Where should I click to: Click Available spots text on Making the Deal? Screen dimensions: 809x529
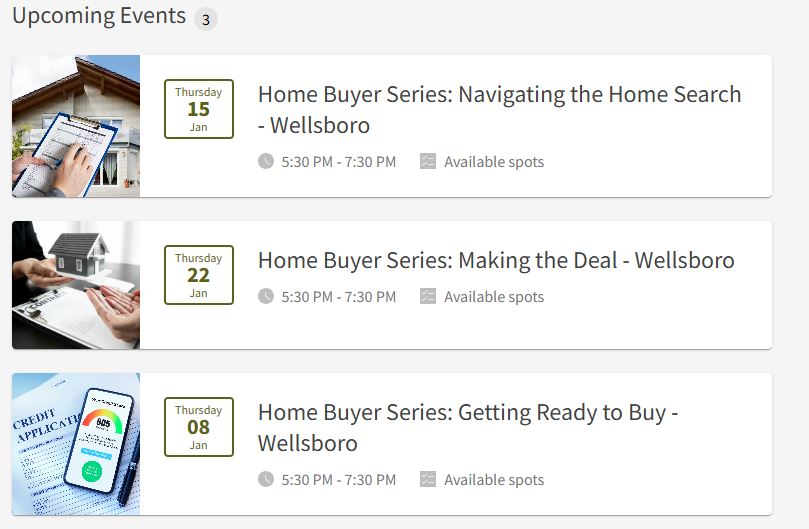[494, 297]
